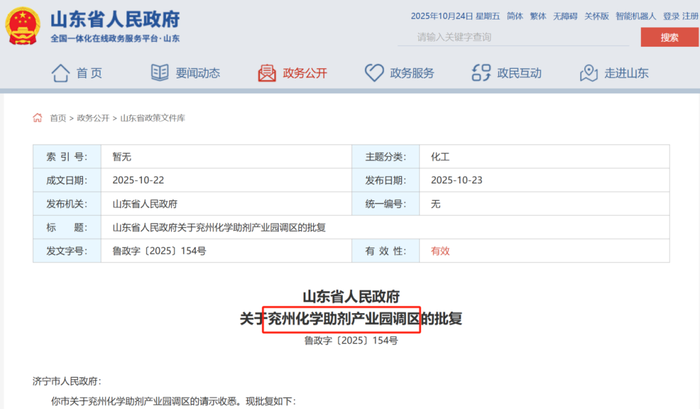Click the document icon for 政务公开
Screen dimensions: 700x409
pos(267,73)
